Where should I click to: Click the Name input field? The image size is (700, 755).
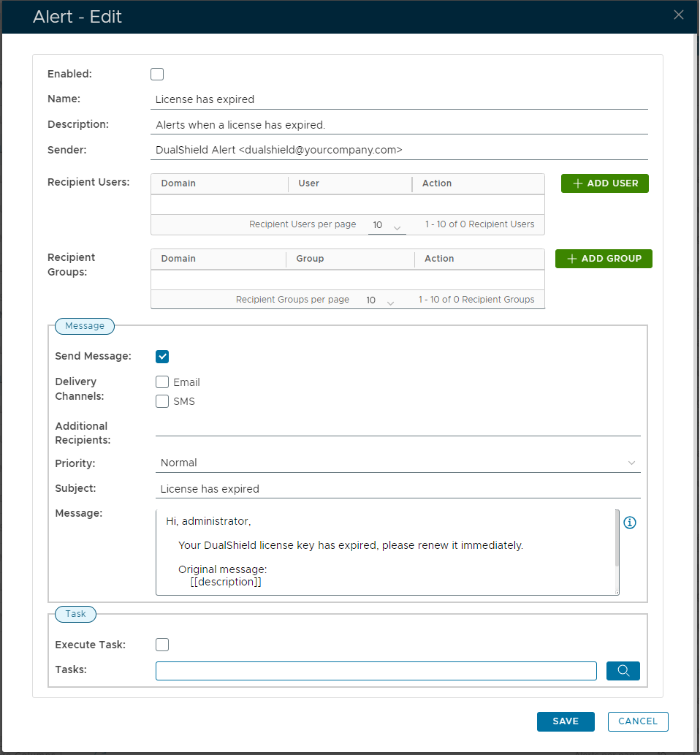click(400, 99)
